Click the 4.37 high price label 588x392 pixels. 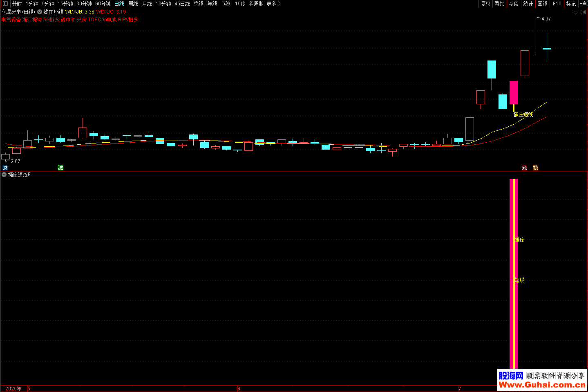point(546,19)
